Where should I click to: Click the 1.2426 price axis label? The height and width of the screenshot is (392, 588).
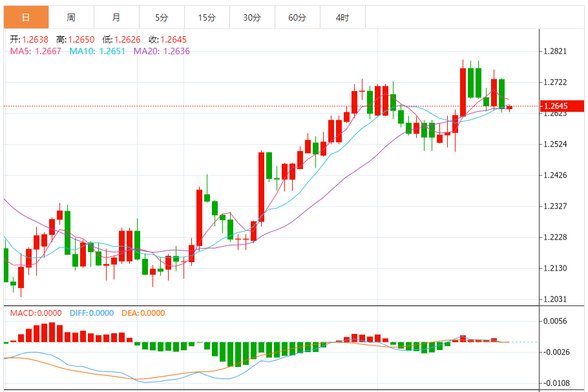click(x=556, y=176)
